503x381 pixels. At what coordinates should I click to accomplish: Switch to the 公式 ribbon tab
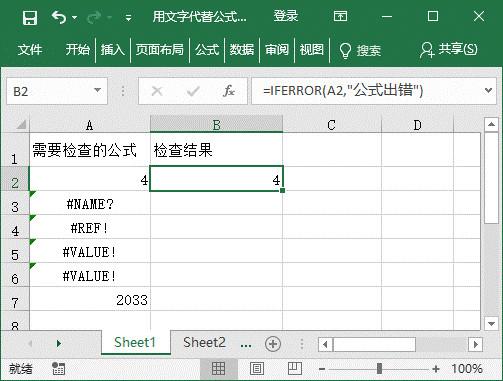pos(207,50)
